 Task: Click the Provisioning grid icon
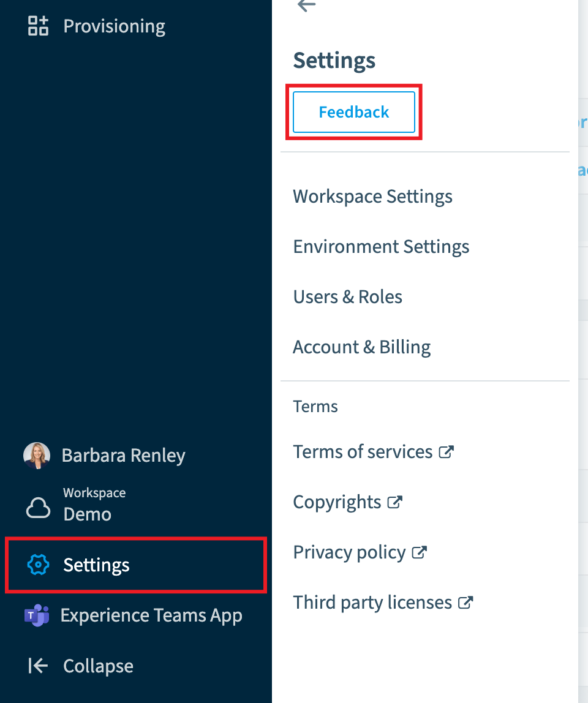(x=38, y=26)
